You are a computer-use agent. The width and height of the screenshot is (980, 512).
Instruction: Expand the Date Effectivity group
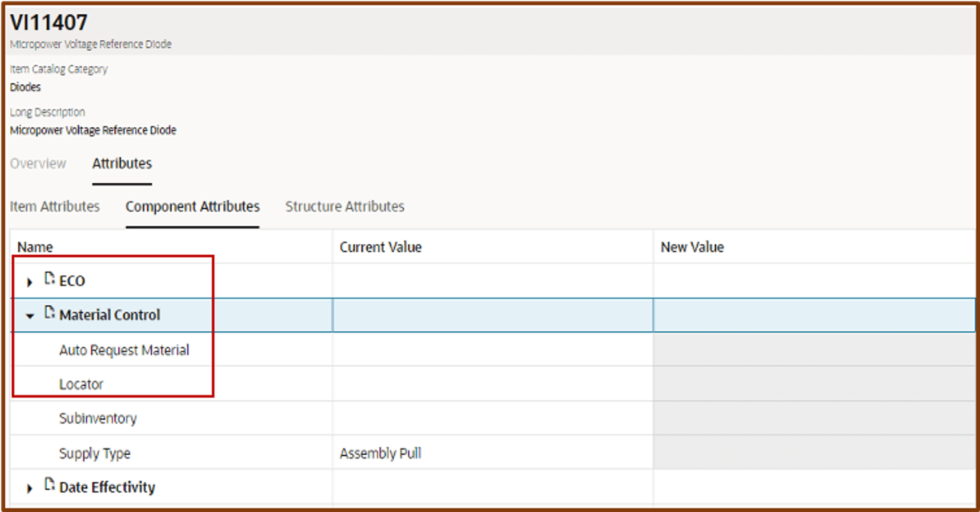(x=30, y=488)
